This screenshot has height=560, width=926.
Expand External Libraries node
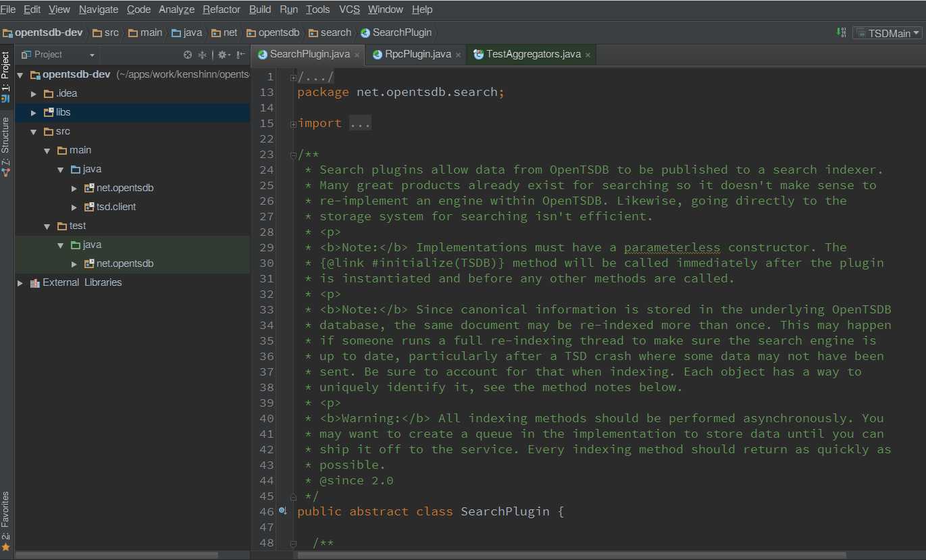(x=20, y=282)
